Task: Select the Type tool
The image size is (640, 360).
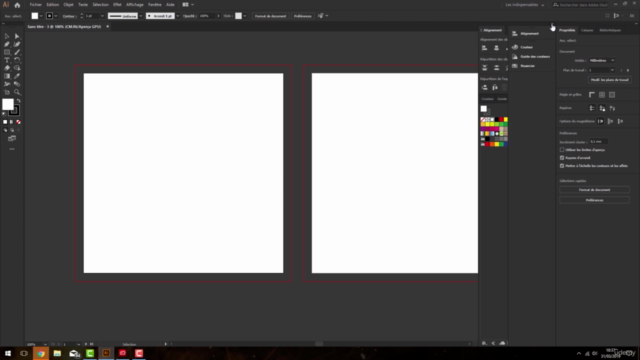Action: (7, 60)
